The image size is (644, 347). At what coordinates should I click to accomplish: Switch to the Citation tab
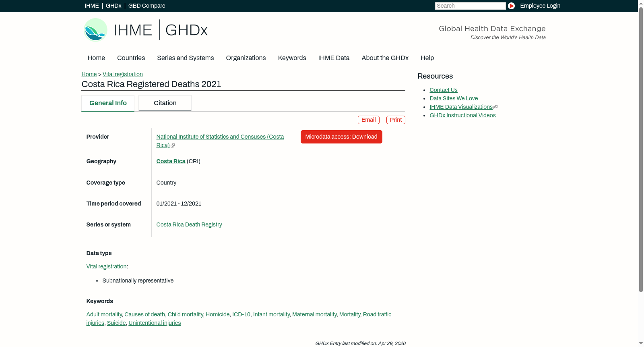tap(165, 103)
